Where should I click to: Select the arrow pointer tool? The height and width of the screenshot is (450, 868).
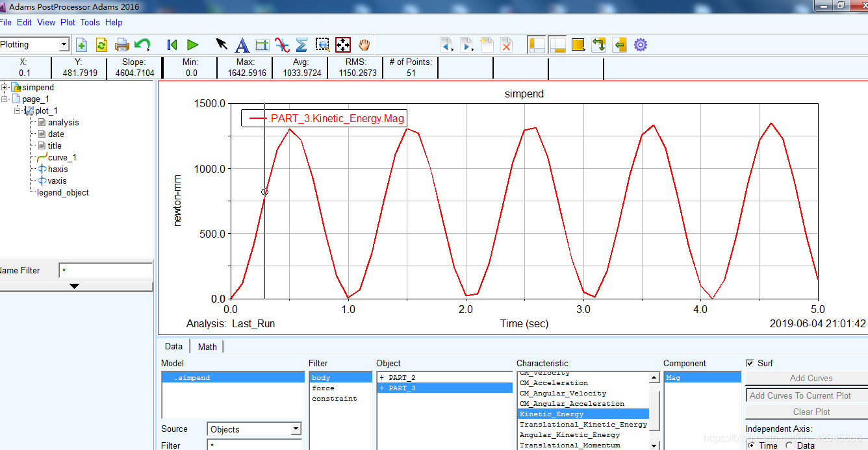coord(222,45)
